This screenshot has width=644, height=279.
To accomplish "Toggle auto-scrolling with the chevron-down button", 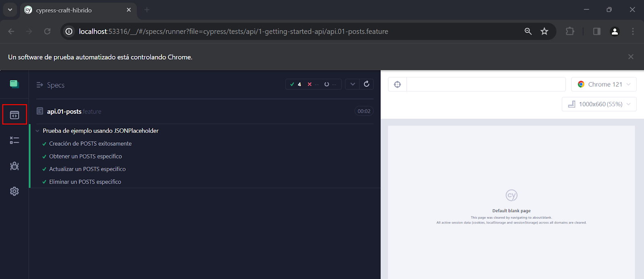I will pos(353,84).
